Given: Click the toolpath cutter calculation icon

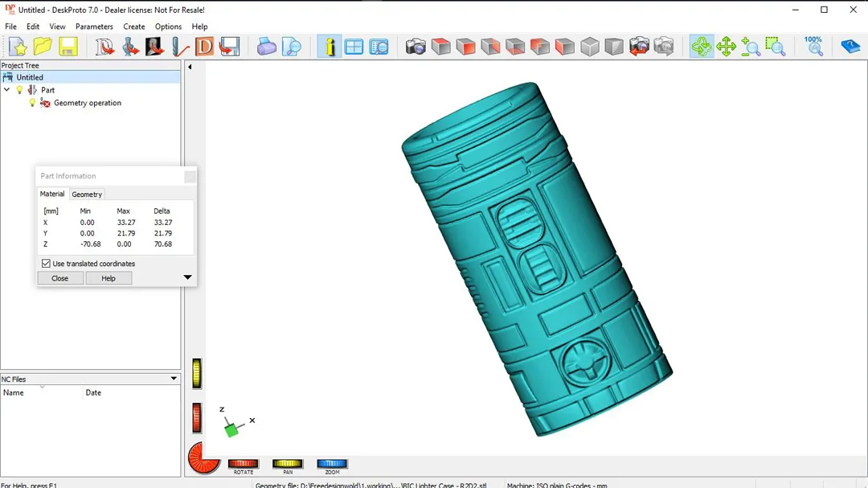Looking at the screenshot, I should pos(180,47).
